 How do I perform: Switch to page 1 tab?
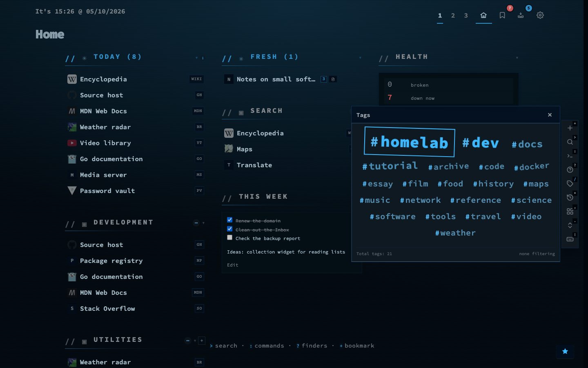(440, 16)
